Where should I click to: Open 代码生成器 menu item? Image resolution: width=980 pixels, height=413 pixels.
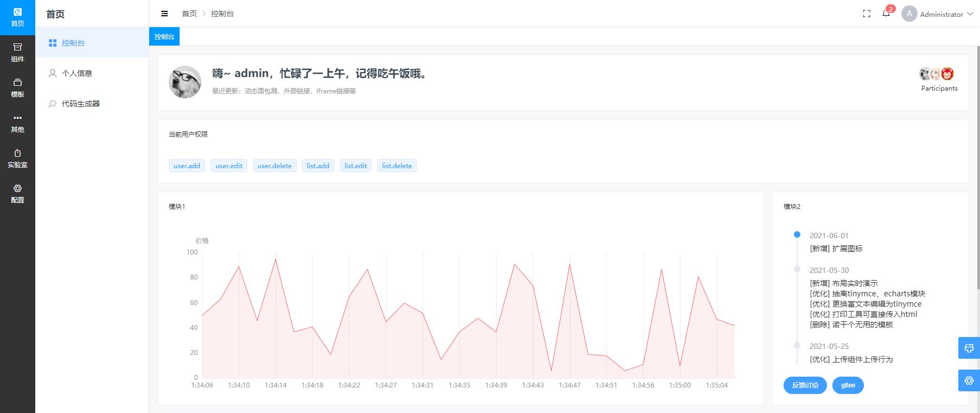coord(80,104)
